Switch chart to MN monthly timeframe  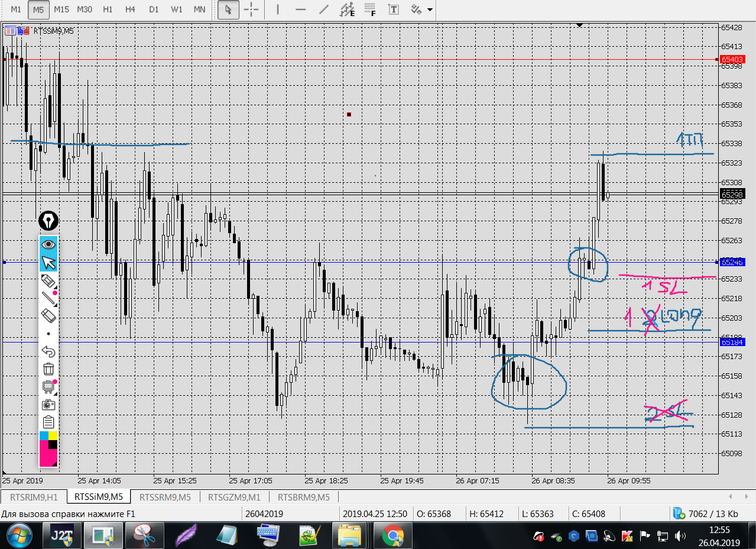[x=200, y=9]
